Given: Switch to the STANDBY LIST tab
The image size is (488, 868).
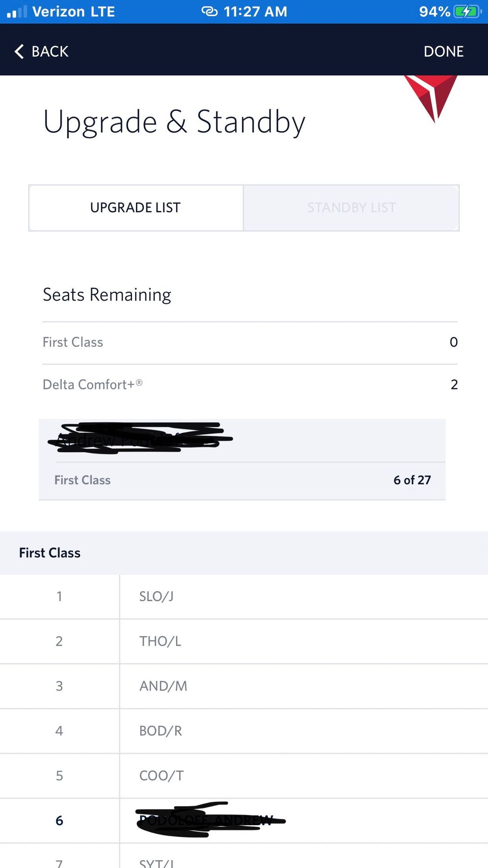Looking at the screenshot, I should tap(351, 208).
